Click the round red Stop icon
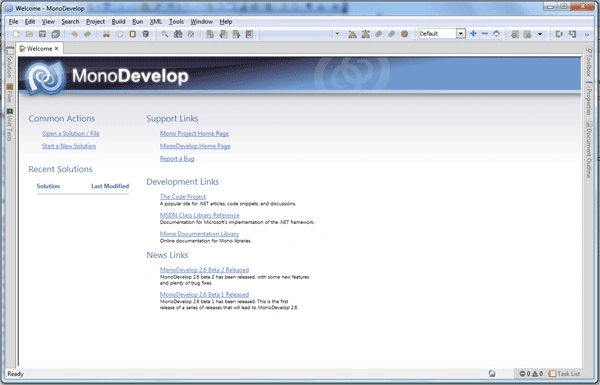This screenshot has width=600, height=385. (404, 34)
